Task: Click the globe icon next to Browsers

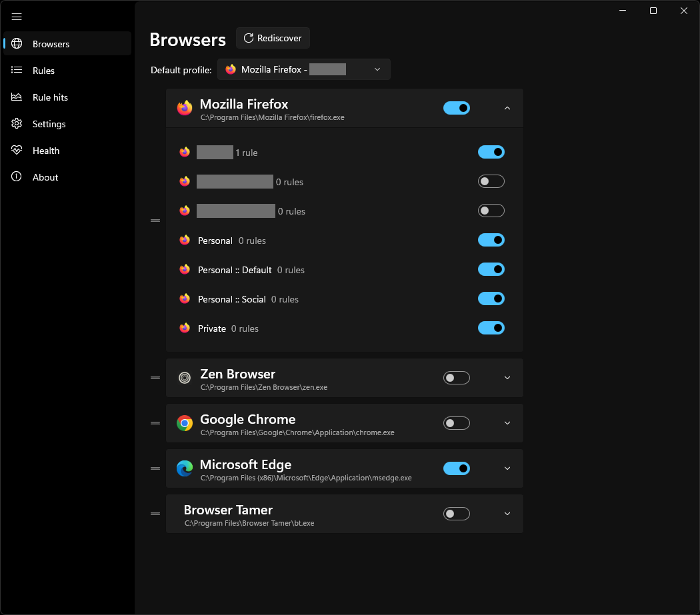Action: (x=17, y=43)
